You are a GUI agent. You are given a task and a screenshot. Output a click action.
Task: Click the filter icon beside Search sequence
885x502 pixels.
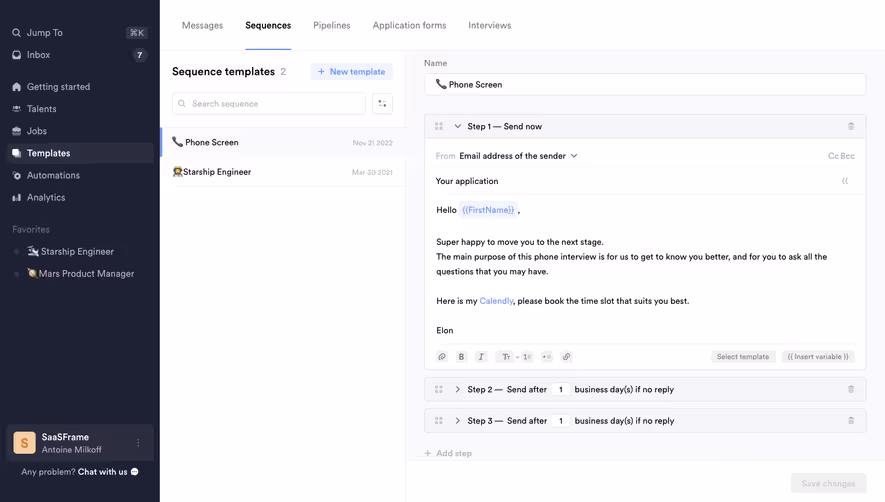382,103
